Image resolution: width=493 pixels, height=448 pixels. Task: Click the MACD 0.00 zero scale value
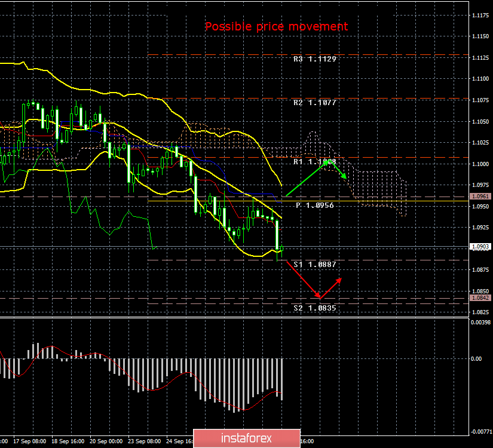(476, 359)
